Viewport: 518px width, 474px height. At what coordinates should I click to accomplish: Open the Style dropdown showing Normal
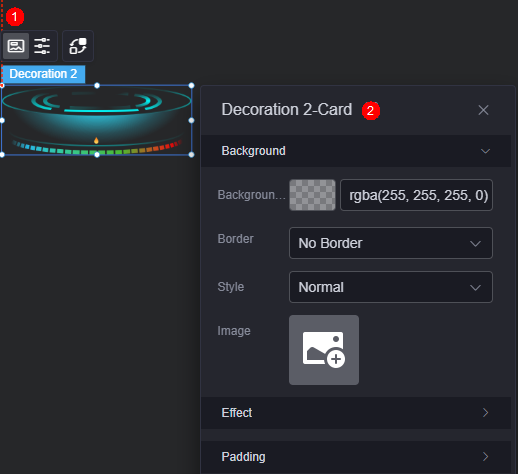pos(391,287)
